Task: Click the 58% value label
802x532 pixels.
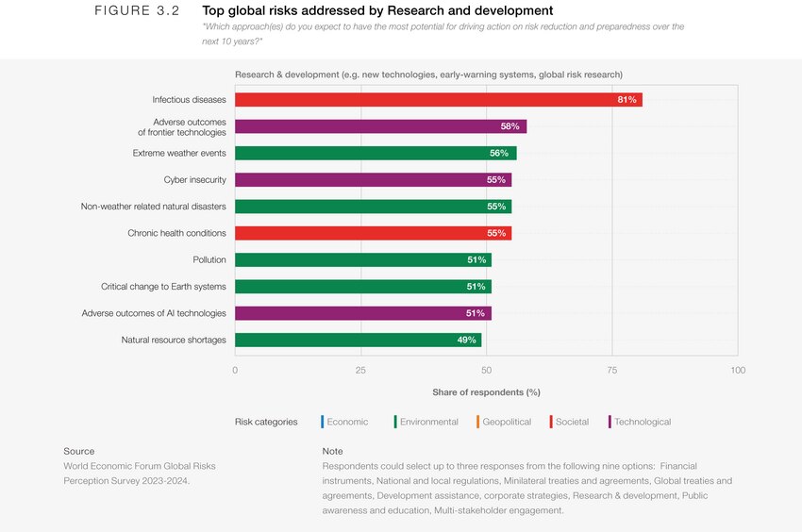Action: click(x=510, y=126)
